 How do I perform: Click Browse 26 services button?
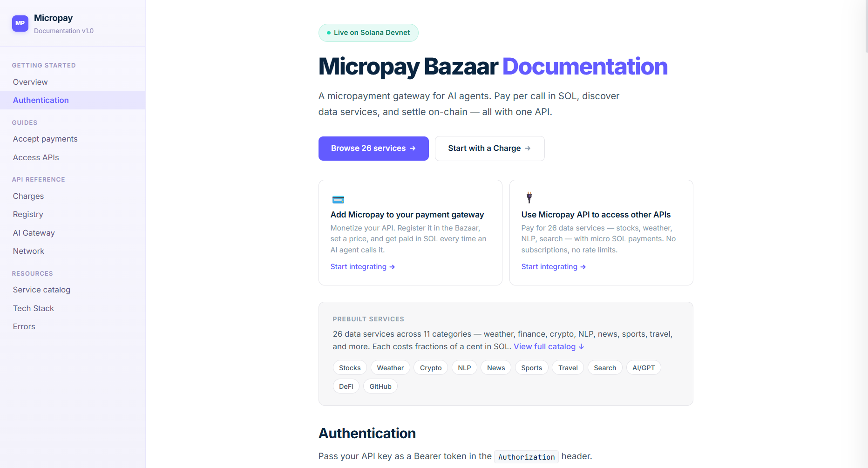click(373, 149)
